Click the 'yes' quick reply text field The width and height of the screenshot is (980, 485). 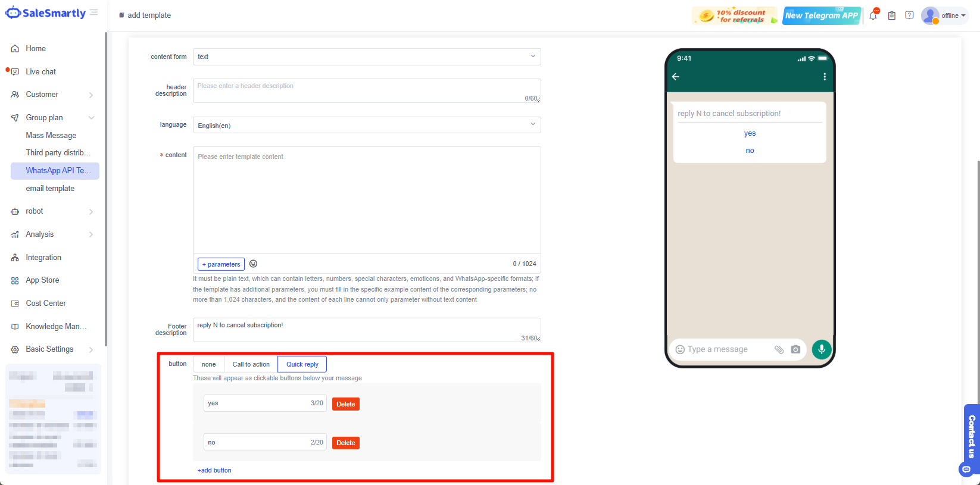[x=265, y=403]
